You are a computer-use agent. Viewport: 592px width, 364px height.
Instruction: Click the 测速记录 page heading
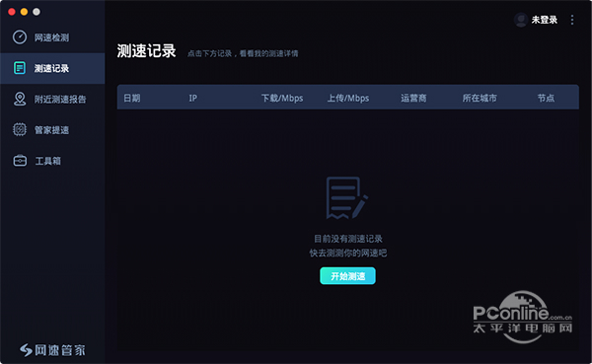(x=146, y=51)
